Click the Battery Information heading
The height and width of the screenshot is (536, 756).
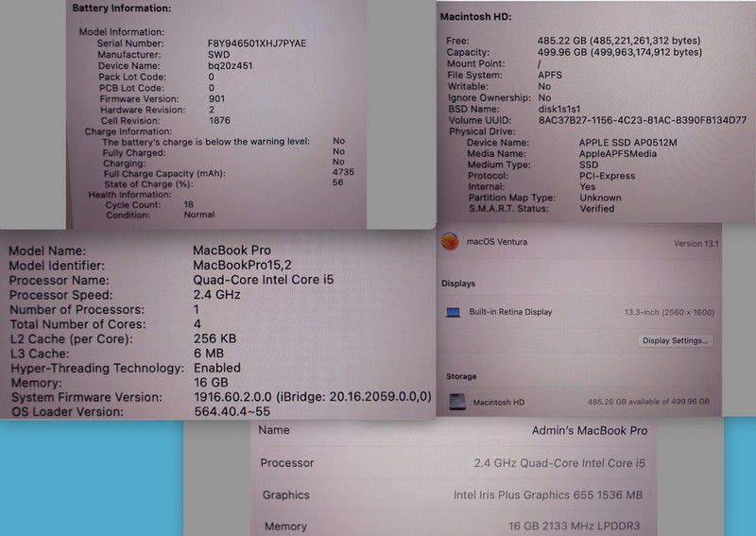pyautogui.click(x=122, y=9)
